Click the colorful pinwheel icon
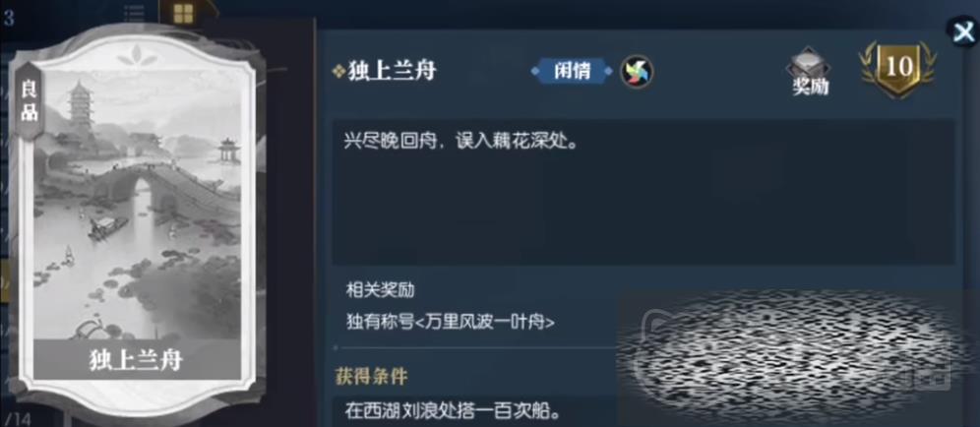 tap(637, 71)
